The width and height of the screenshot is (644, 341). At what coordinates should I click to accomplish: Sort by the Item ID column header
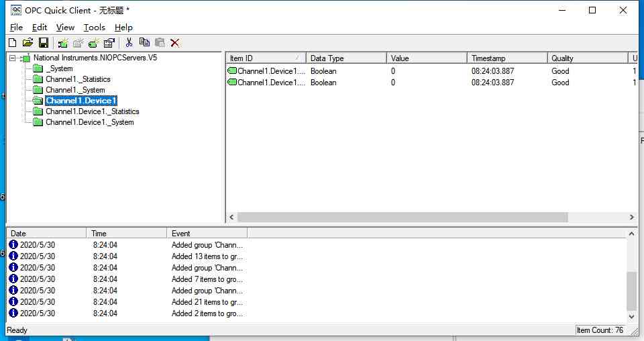pyautogui.click(x=266, y=58)
